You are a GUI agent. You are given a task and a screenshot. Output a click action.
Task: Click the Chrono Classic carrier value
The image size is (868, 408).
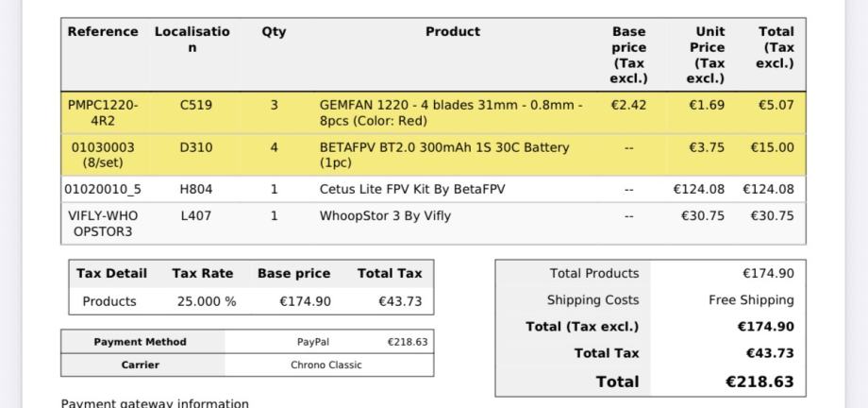point(326,365)
